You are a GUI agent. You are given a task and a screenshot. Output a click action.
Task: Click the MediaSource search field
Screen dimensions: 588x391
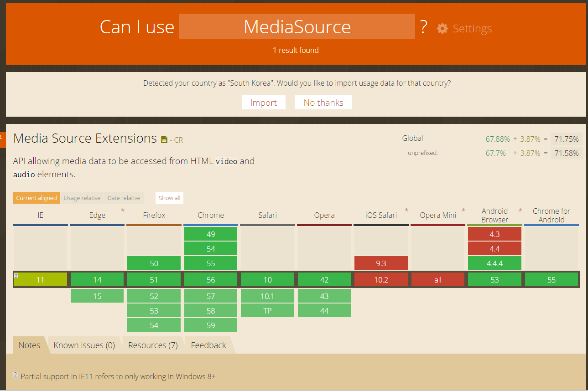pos(297,26)
